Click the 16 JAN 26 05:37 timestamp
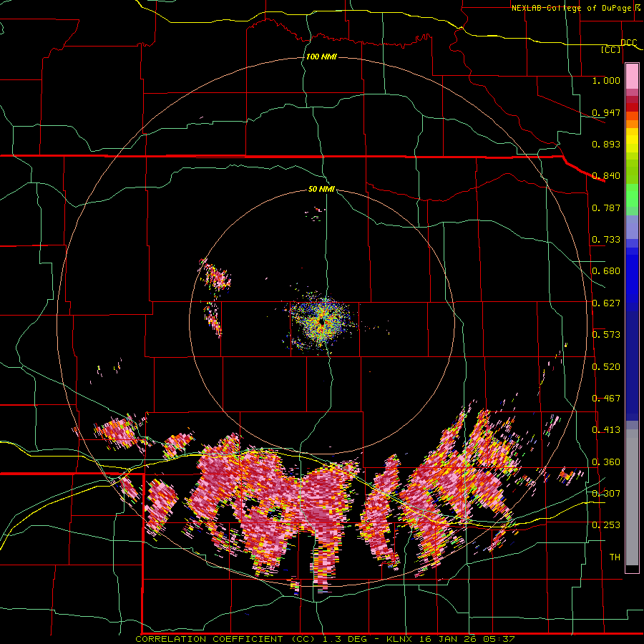Image resolution: width=644 pixels, height=644 pixels. coord(467,639)
